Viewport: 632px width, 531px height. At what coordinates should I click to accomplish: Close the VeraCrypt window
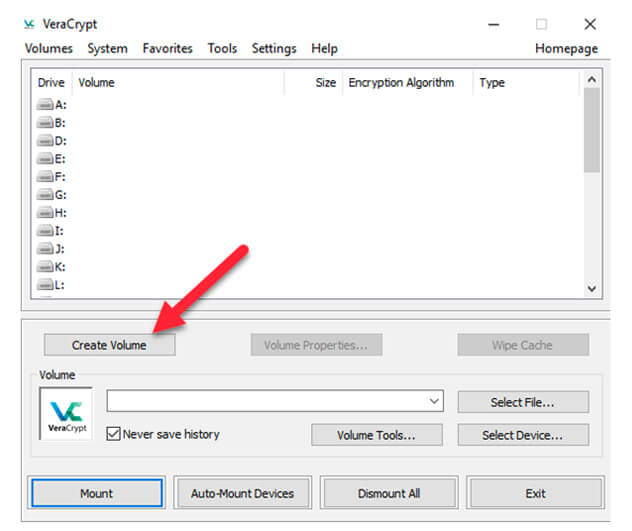(x=590, y=25)
